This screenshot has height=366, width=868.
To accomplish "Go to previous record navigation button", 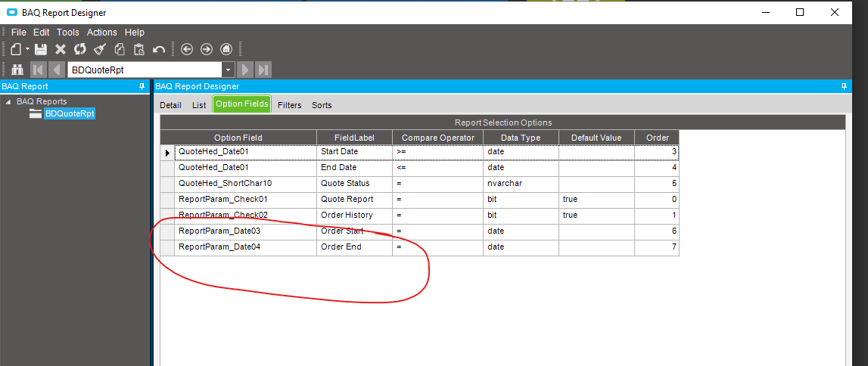I will [x=57, y=70].
